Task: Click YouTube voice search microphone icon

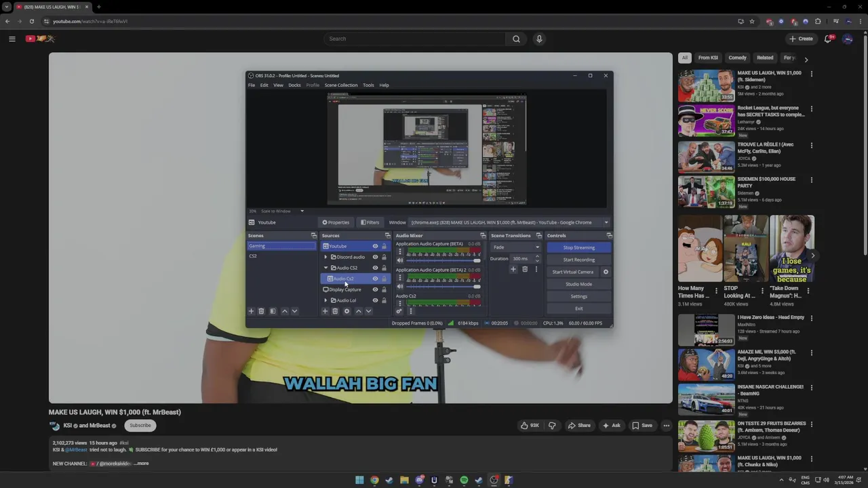Action: [539, 39]
